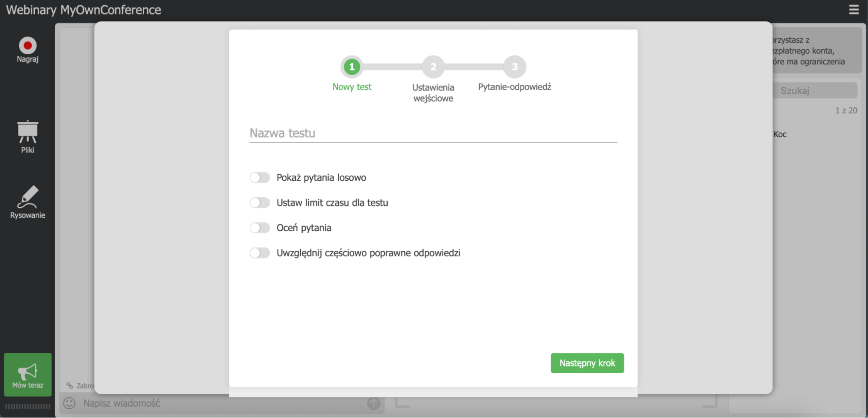Open the hamburger menu
Viewport: 868px width, 418px height.
855,10
